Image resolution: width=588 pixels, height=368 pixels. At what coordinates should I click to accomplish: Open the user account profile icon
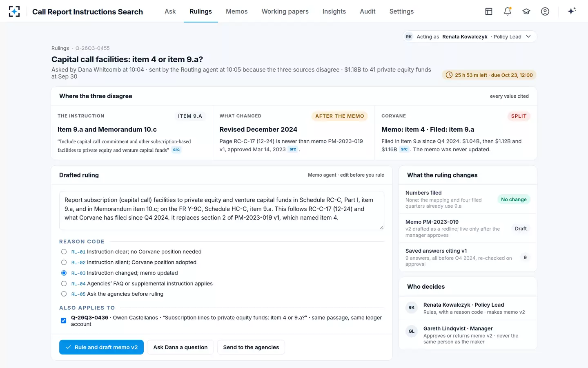click(545, 11)
